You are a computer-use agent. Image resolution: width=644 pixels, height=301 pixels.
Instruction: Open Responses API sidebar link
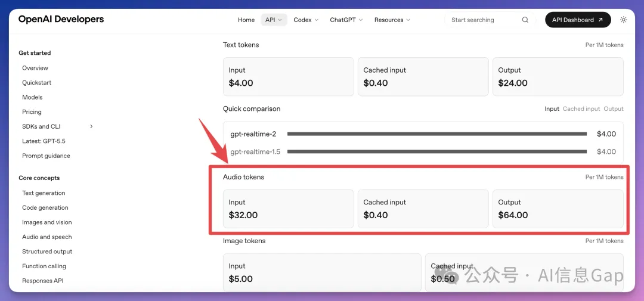(43, 281)
